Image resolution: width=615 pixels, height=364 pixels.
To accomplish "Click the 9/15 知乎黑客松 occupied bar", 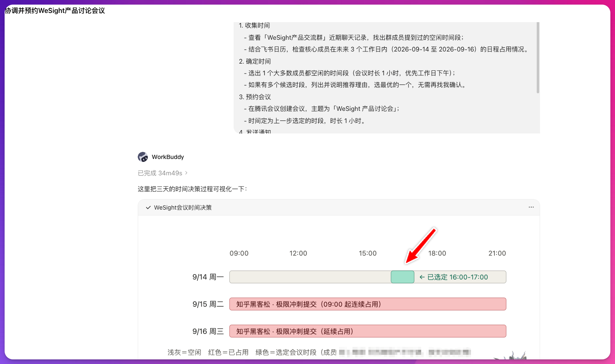I will pyautogui.click(x=368, y=304).
